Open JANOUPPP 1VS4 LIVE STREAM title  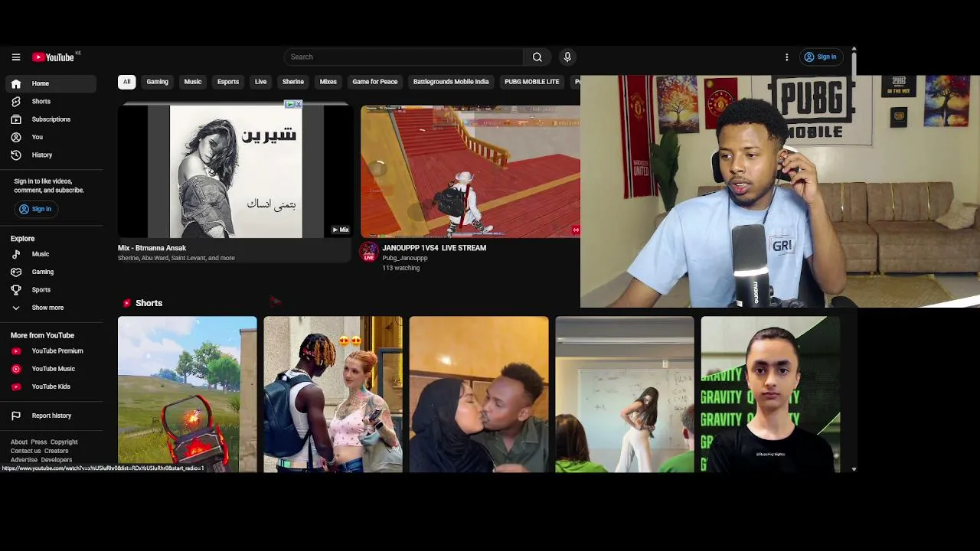(x=434, y=248)
